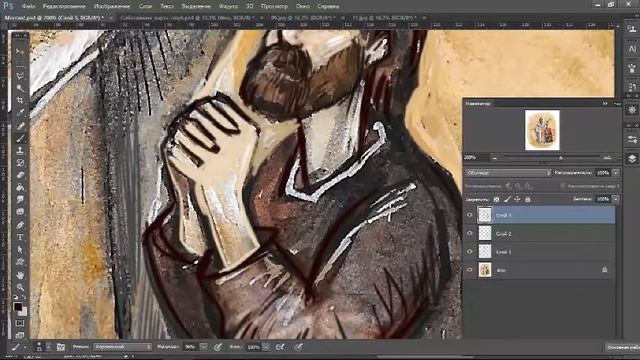Image resolution: width=640 pixels, height=360 pixels.
Task: Select the Brush tool in toolbox
Action: tap(20, 138)
